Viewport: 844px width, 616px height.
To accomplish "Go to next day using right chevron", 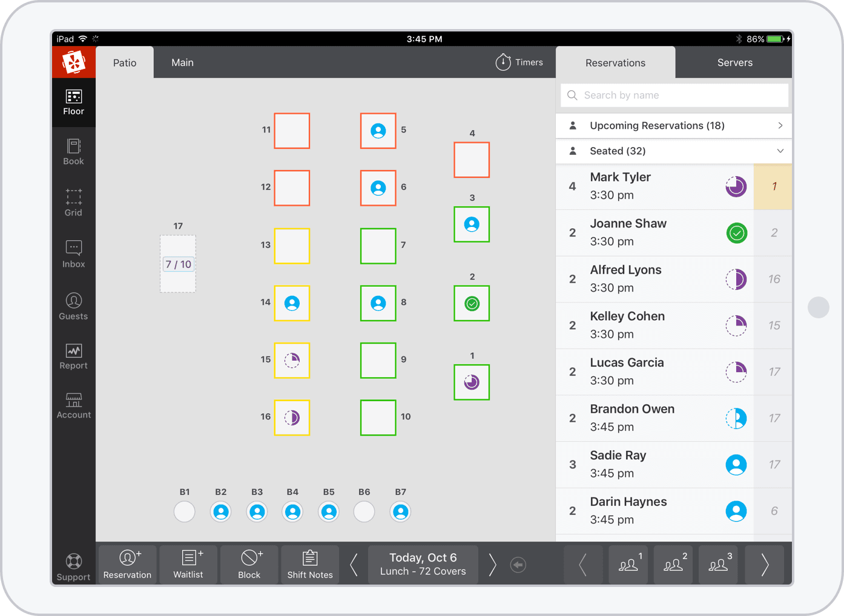I will (x=492, y=565).
